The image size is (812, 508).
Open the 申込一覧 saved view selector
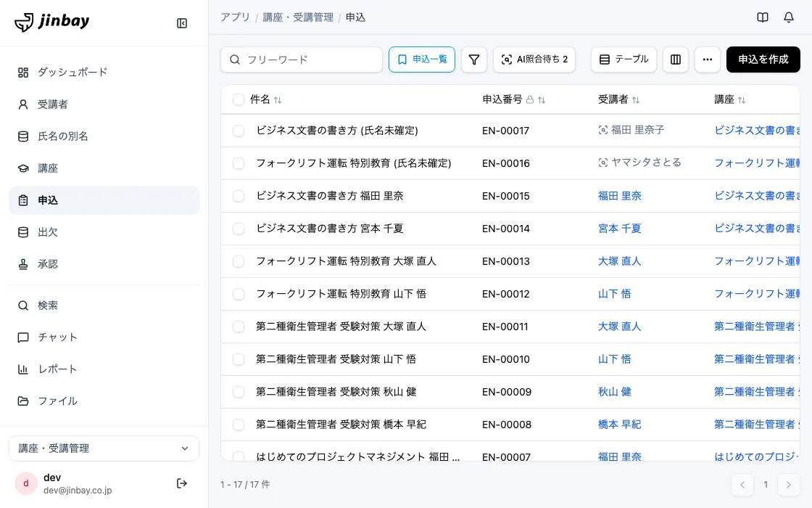point(421,60)
